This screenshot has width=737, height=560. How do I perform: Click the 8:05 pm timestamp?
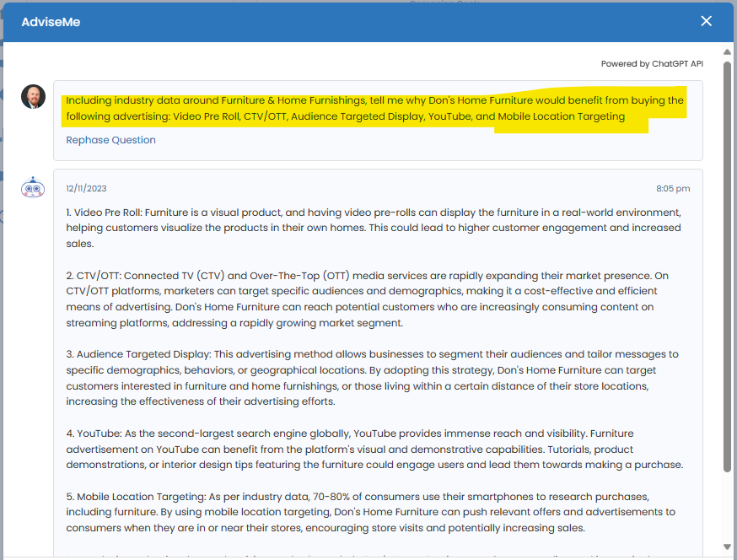673,189
